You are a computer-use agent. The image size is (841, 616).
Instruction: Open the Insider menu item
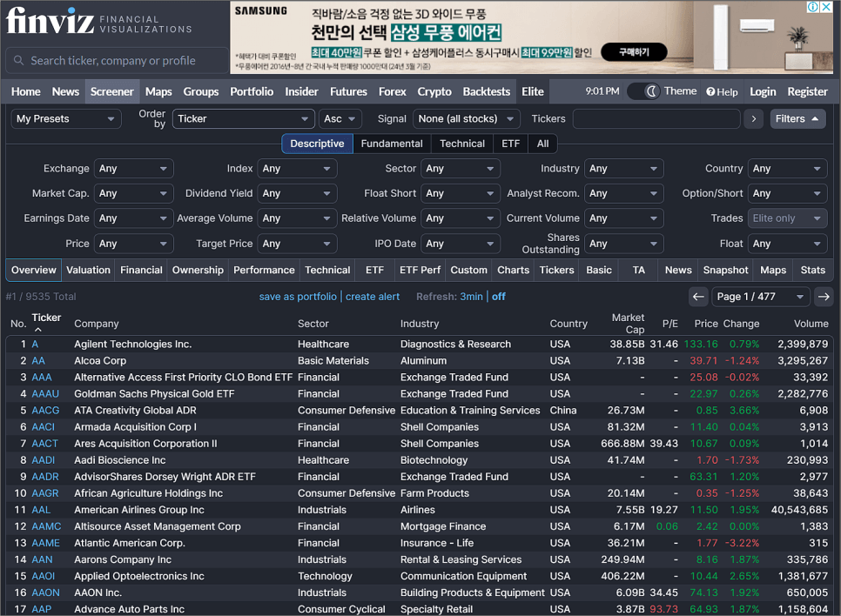[301, 91]
